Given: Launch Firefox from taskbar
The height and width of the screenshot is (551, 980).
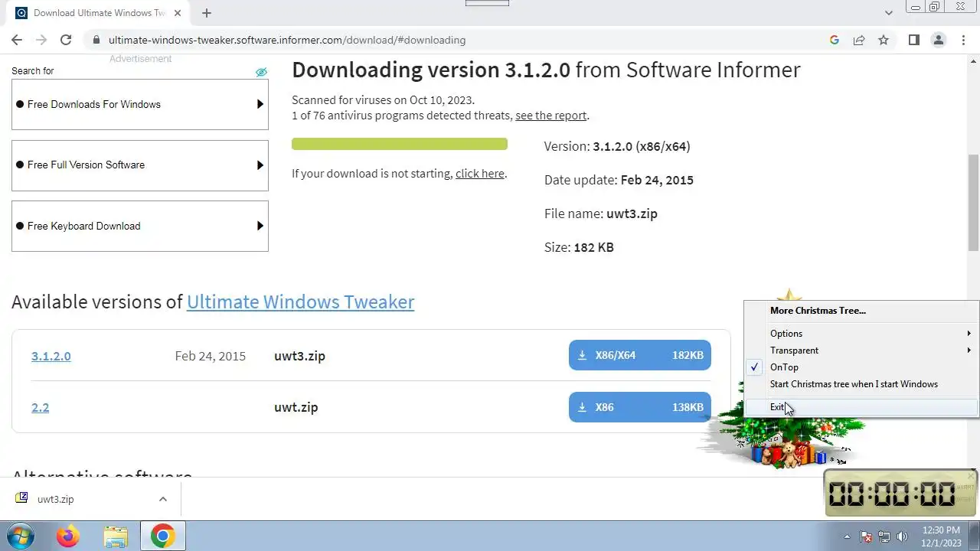Looking at the screenshot, I should [67, 536].
